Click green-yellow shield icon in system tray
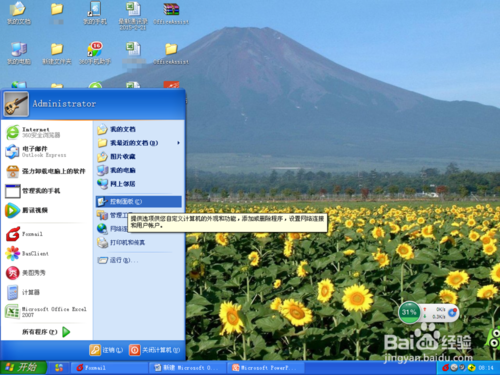The height and width of the screenshot is (375, 500). pos(471,368)
